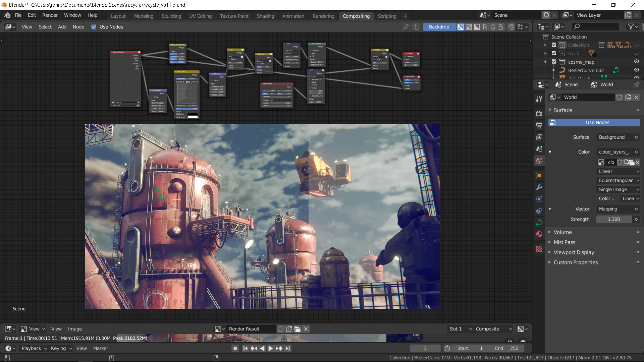Click the Strength value slider field
Image resolution: width=644 pixels, height=362 pixels.
614,219
